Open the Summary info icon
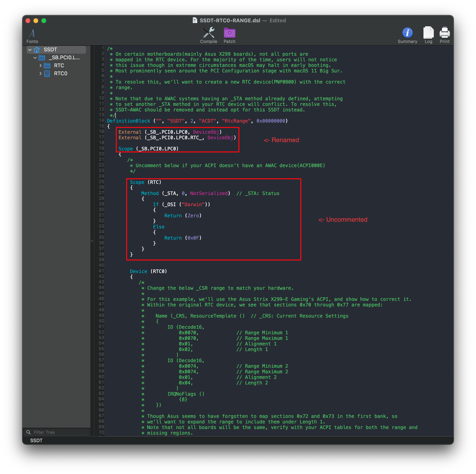Image resolution: width=476 pixels, height=474 pixels. click(x=407, y=32)
